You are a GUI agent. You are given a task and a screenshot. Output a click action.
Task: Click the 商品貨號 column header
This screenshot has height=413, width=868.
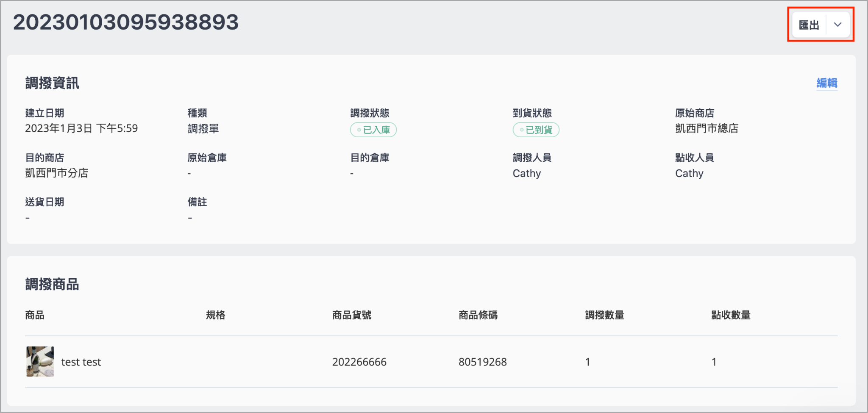click(352, 315)
